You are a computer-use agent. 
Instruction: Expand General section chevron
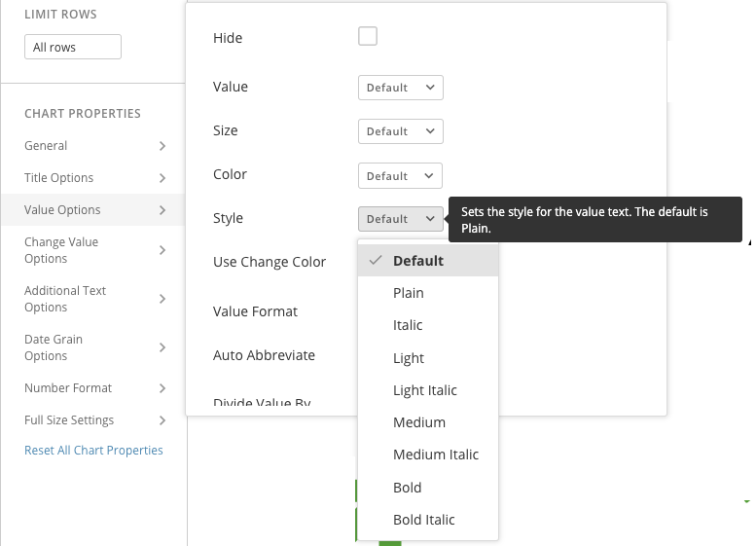(162, 146)
